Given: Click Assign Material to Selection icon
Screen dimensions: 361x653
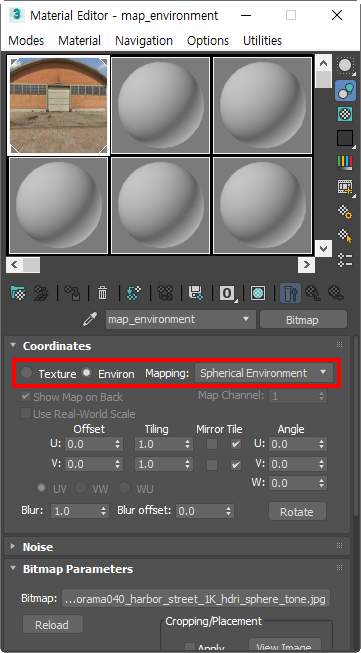Looking at the screenshot, I should click(72, 293).
